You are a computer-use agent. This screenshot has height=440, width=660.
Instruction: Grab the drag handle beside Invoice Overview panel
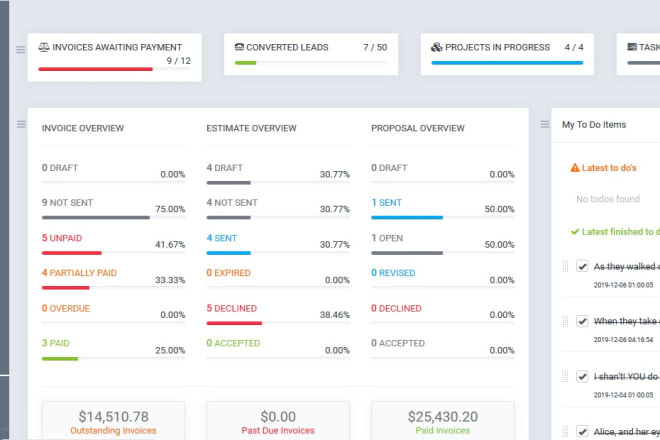click(x=21, y=124)
